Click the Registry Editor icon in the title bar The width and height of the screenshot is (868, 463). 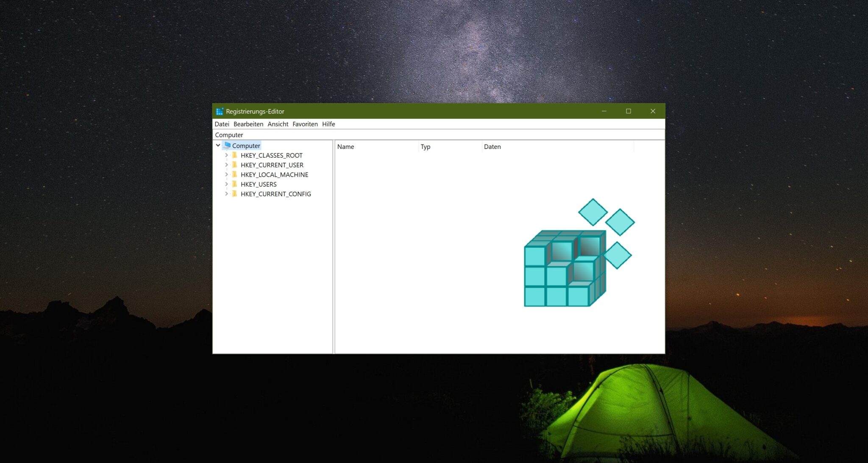(220, 111)
